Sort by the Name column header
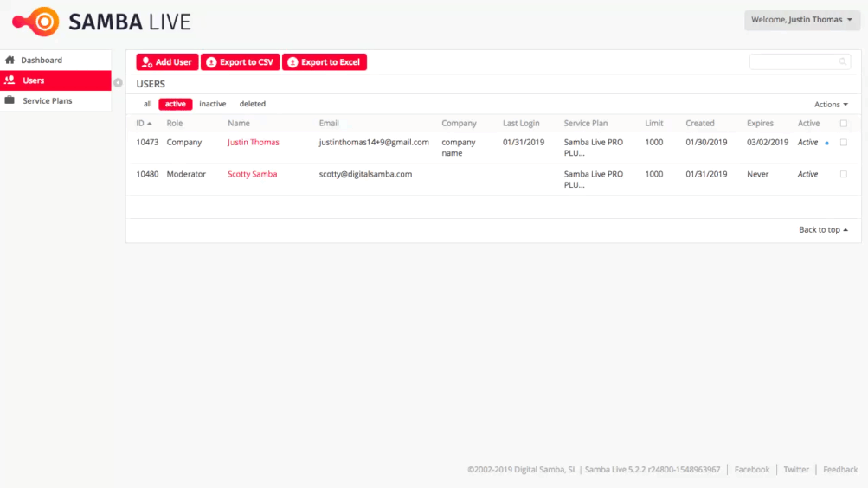Viewport: 868px width, 488px height. pyautogui.click(x=239, y=124)
